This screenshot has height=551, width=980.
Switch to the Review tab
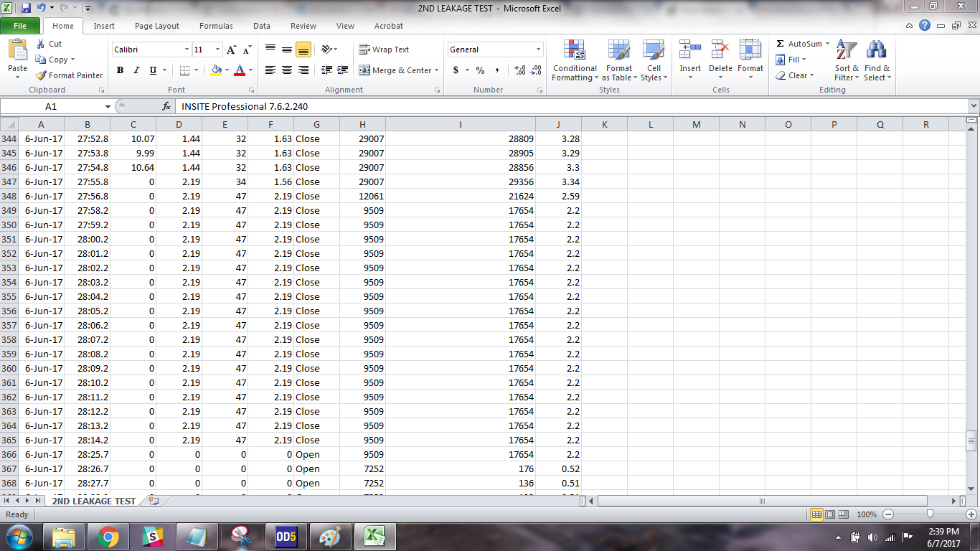coord(303,26)
